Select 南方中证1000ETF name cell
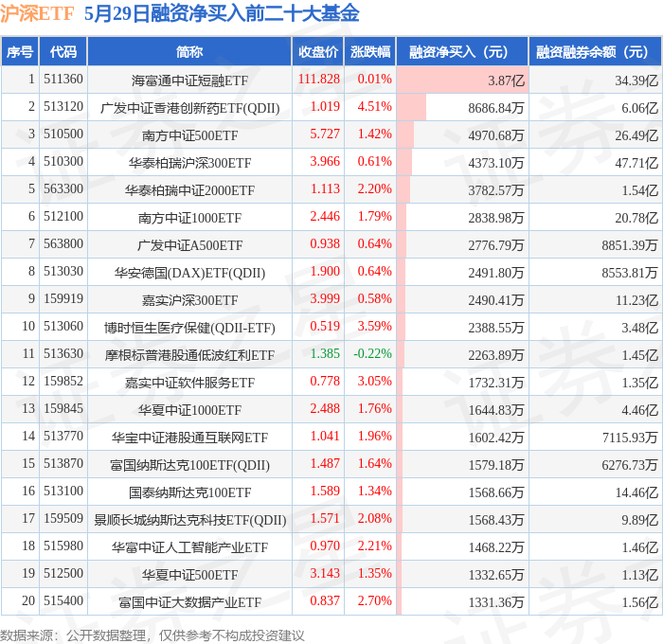The width and height of the screenshot is (663, 644). point(189,217)
